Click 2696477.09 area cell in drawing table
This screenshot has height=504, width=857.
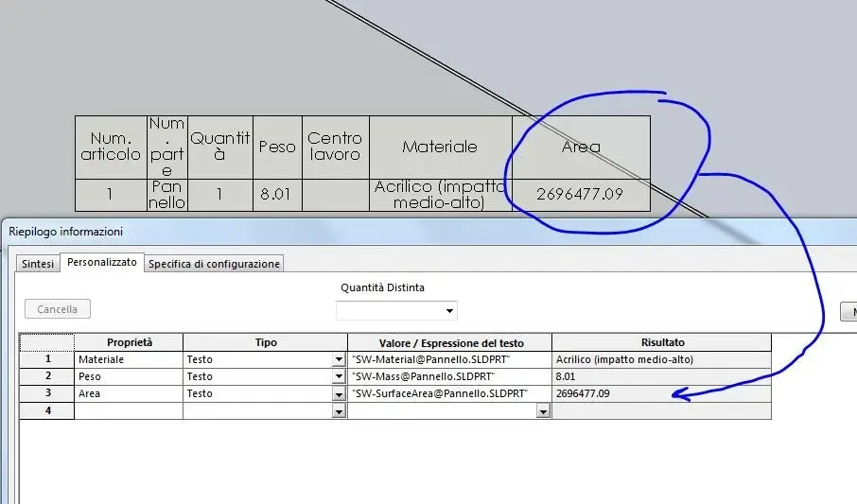pos(581,195)
